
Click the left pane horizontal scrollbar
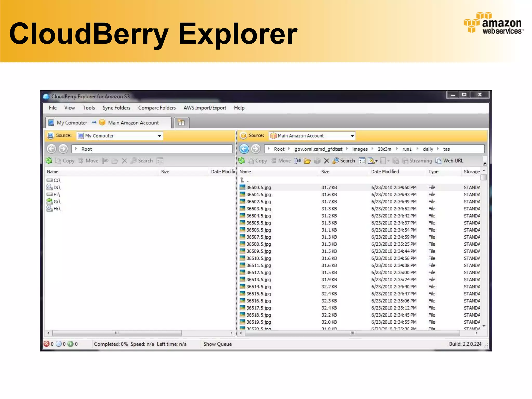pos(117,333)
